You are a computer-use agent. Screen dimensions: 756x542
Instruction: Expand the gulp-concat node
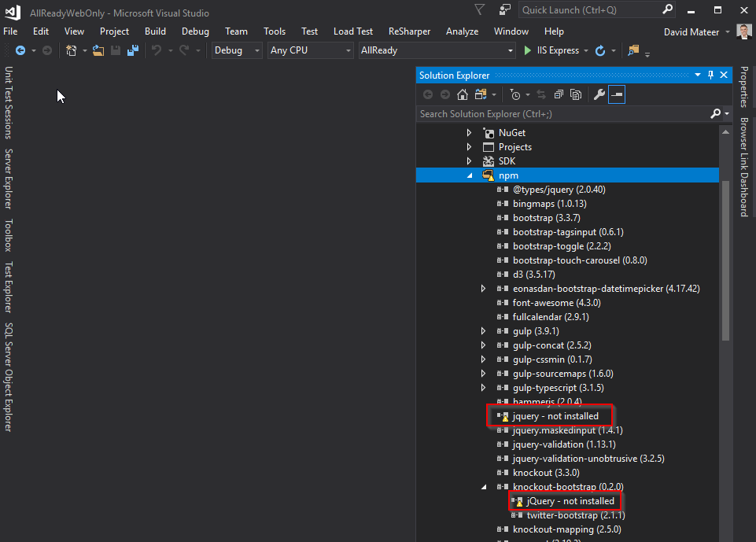[483, 345]
